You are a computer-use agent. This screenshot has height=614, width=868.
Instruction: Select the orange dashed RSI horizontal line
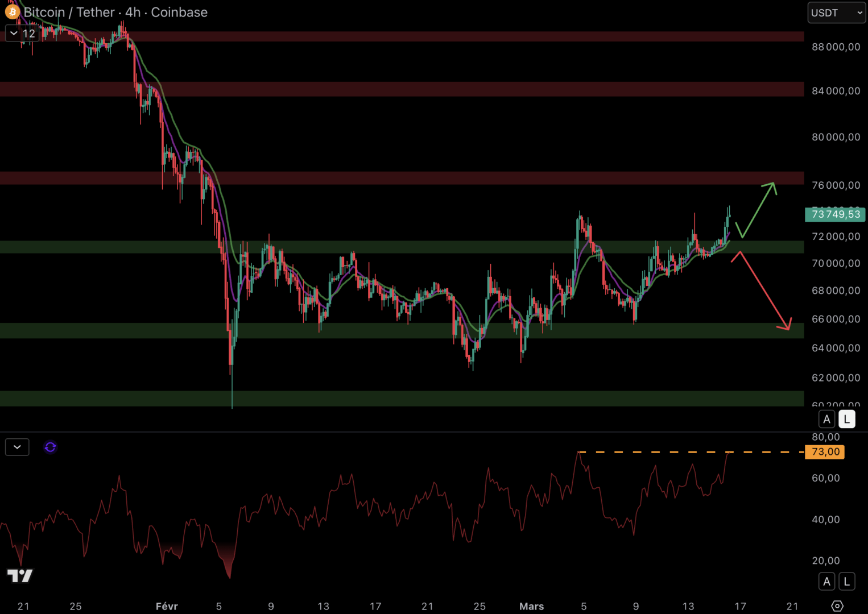[683, 452]
